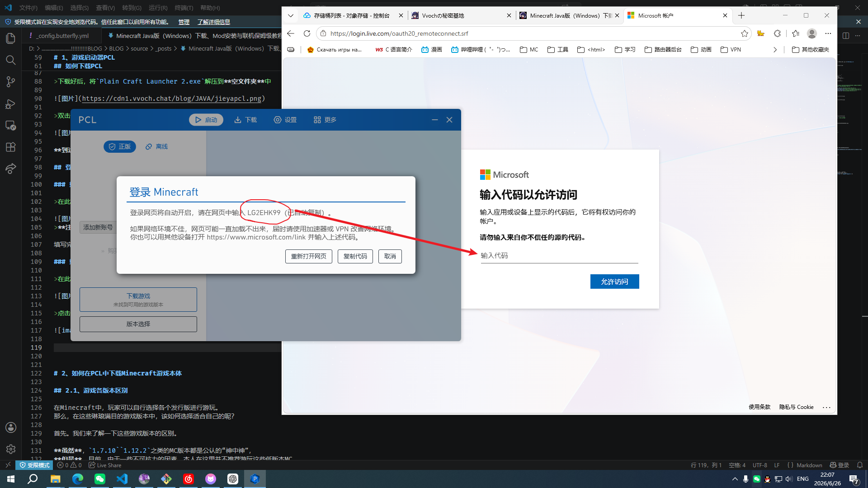Click the 版本选择 button in PCL
This screenshot has height=488, width=868.
pyautogui.click(x=138, y=324)
